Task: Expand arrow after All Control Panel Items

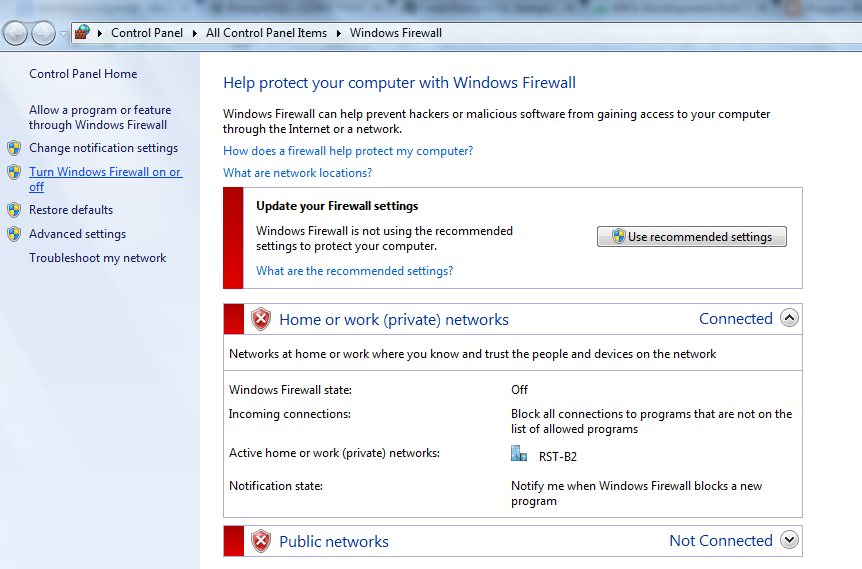Action: point(338,34)
